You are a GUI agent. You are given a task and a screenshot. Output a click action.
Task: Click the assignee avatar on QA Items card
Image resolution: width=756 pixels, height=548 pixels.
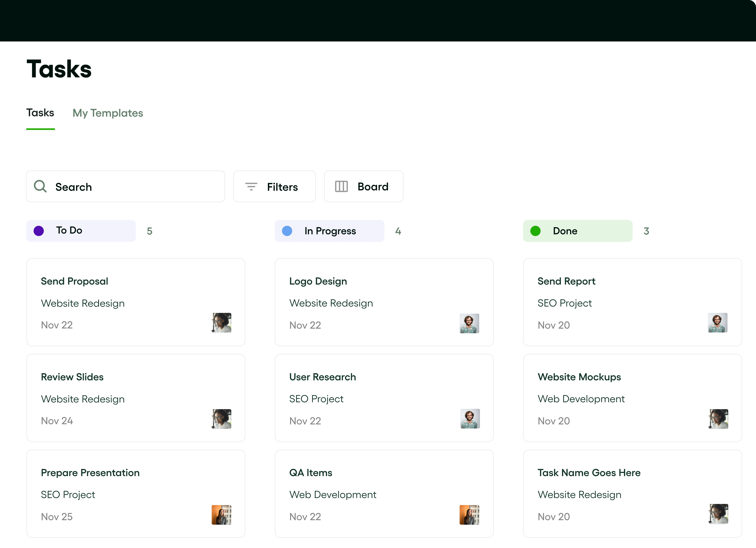point(469,514)
